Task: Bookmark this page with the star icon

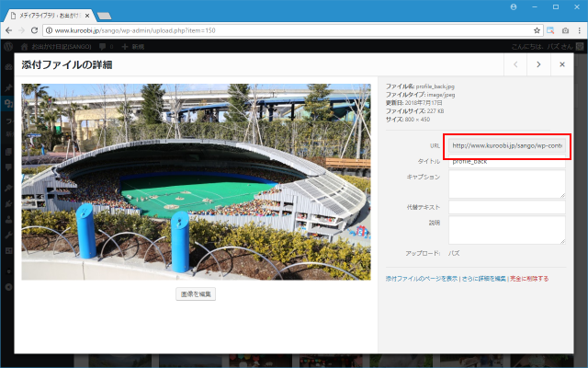Action: pyautogui.click(x=537, y=30)
